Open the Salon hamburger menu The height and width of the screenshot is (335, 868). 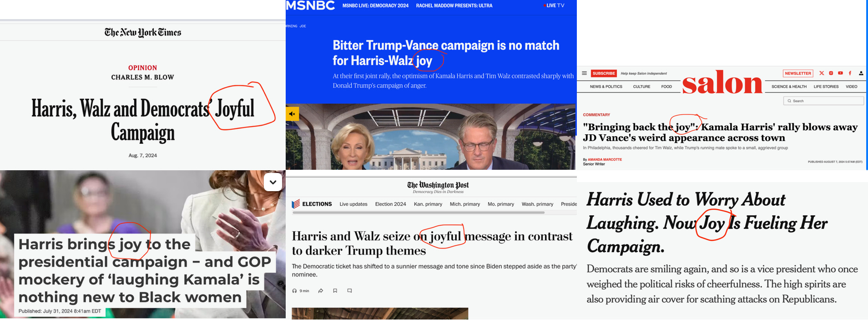click(x=585, y=73)
